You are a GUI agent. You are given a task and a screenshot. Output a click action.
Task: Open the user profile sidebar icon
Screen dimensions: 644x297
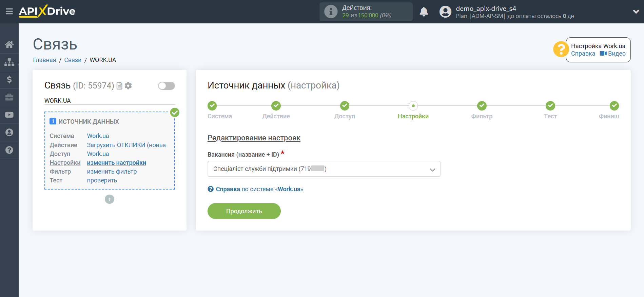click(9, 133)
